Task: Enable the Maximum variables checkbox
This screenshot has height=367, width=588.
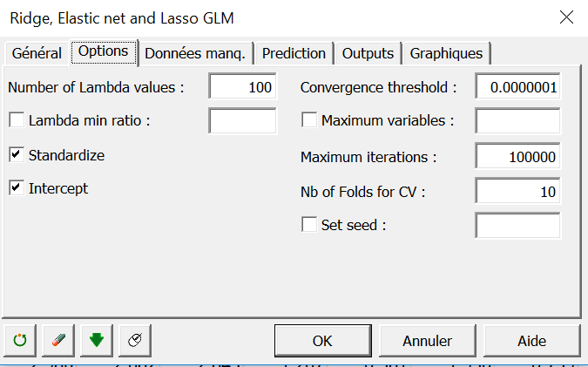Action: (309, 120)
